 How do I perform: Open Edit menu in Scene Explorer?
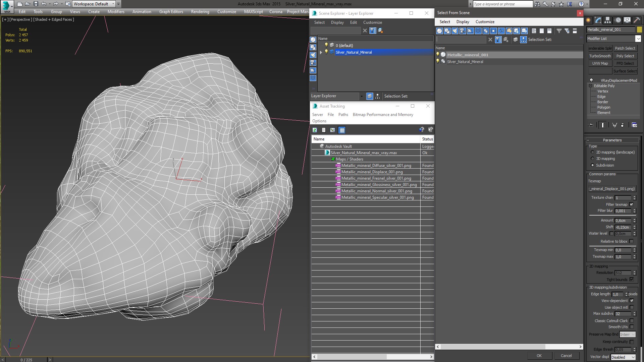[353, 22]
